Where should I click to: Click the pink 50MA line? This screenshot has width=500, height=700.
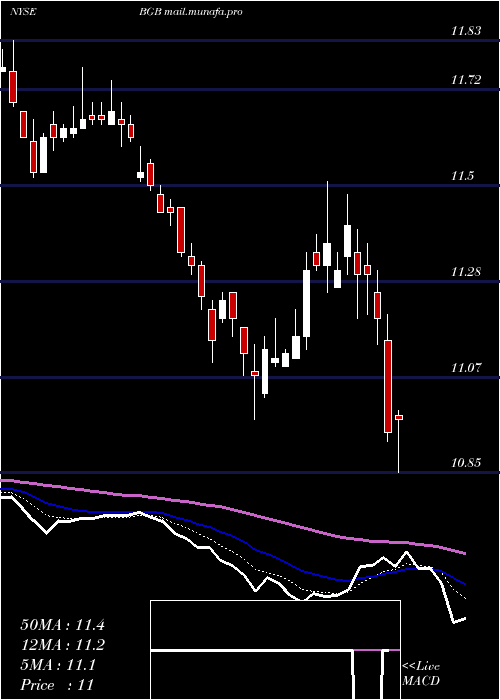point(232,508)
